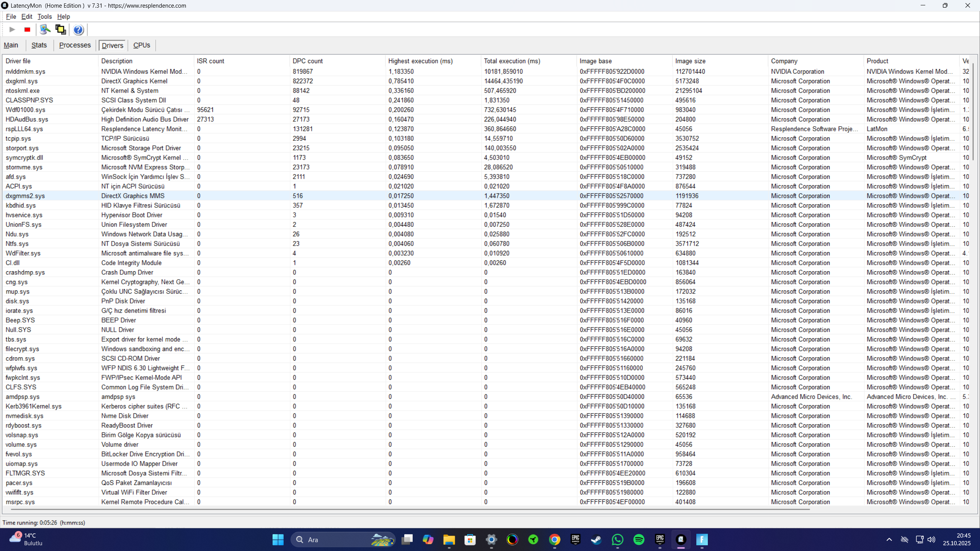Click the vertical scrollbar of the driver list

tap(973, 111)
